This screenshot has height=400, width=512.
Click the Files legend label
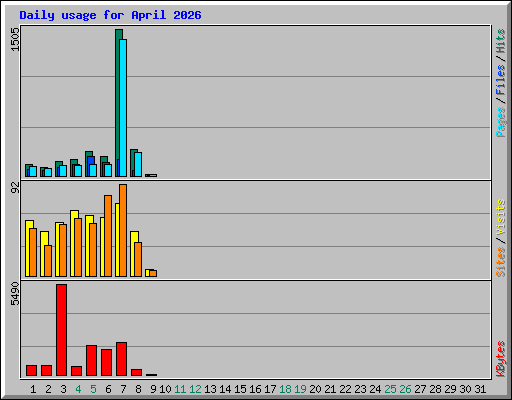[x=501, y=79]
